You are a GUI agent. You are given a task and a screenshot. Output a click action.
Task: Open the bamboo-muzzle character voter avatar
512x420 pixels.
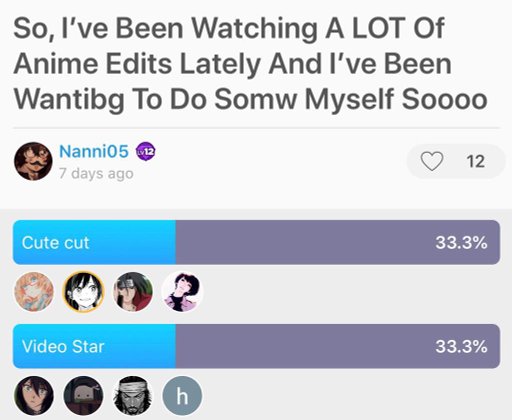(83, 396)
